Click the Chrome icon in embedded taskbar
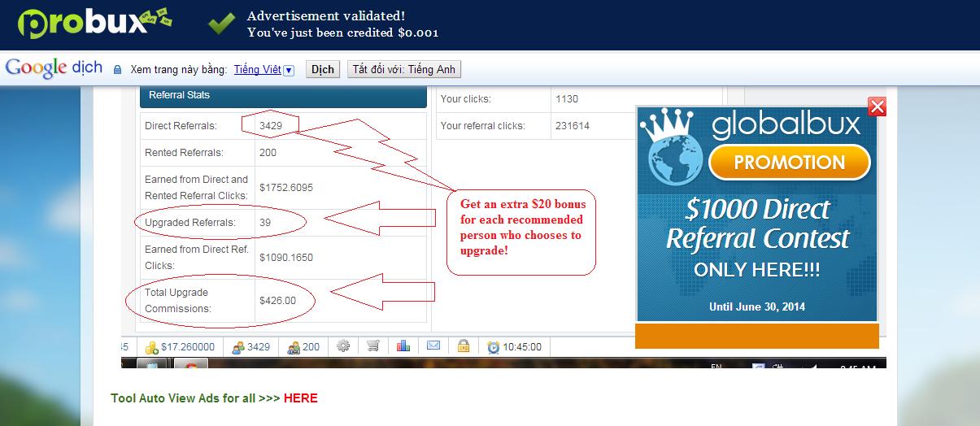The height and width of the screenshot is (426, 980). [x=192, y=367]
